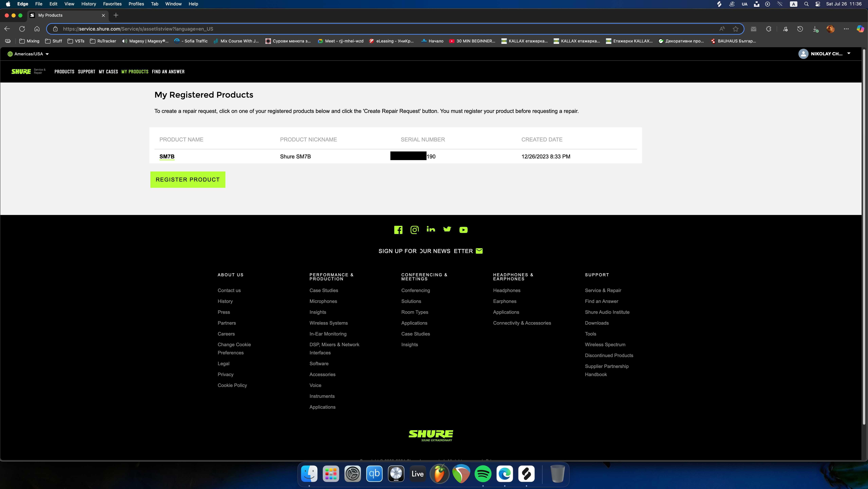Click the Shure Sound Extraordinary footer logo
The height and width of the screenshot is (489, 868).
(431, 435)
